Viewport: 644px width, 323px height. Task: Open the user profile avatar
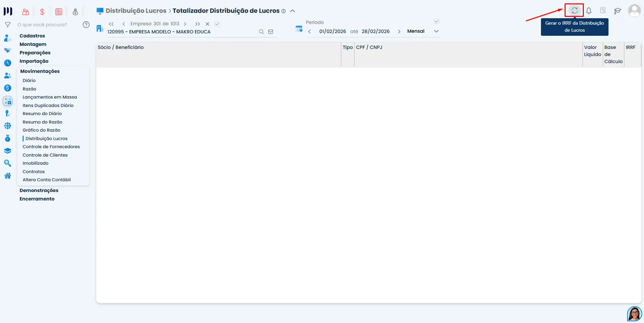pos(634,10)
